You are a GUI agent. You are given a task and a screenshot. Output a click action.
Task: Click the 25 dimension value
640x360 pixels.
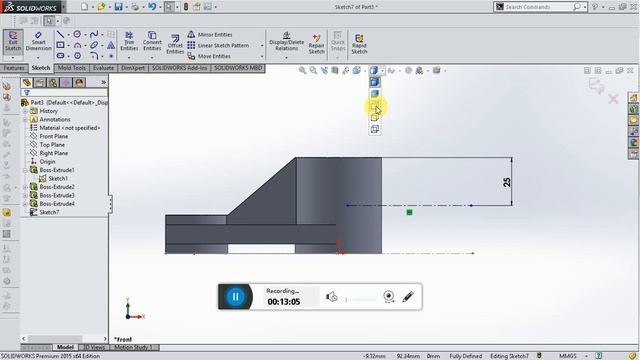(507, 182)
